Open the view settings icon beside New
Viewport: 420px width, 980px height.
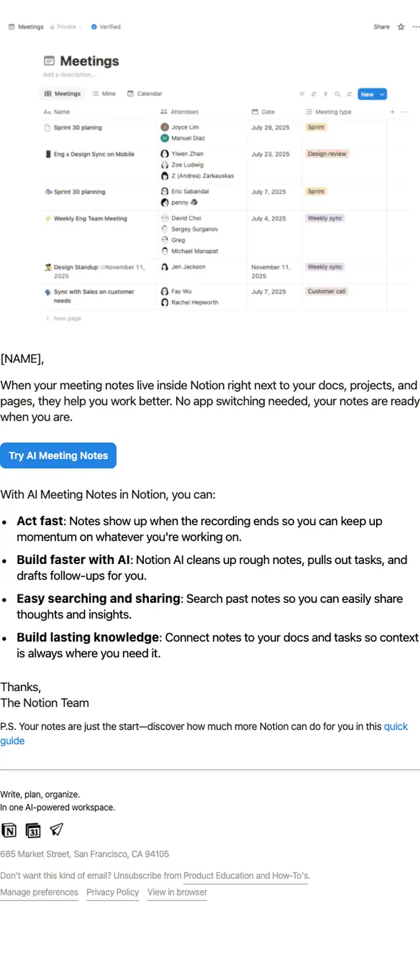click(x=349, y=94)
